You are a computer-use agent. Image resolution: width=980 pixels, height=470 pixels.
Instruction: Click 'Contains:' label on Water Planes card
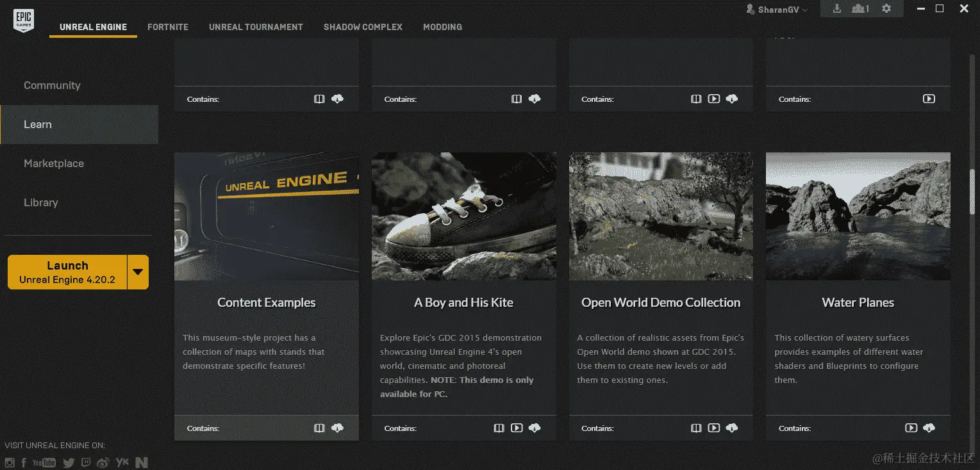(795, 428)
